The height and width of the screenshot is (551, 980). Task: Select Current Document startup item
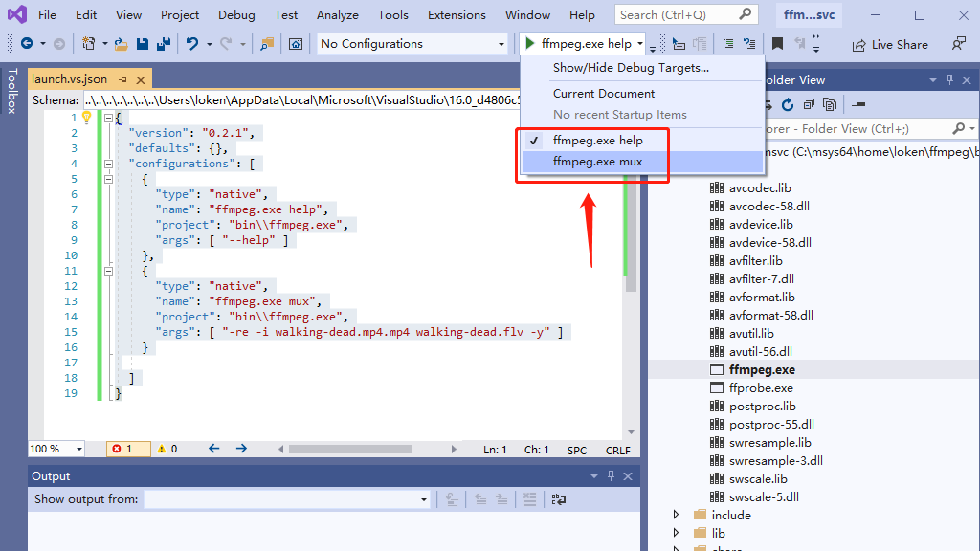[604, 94]
